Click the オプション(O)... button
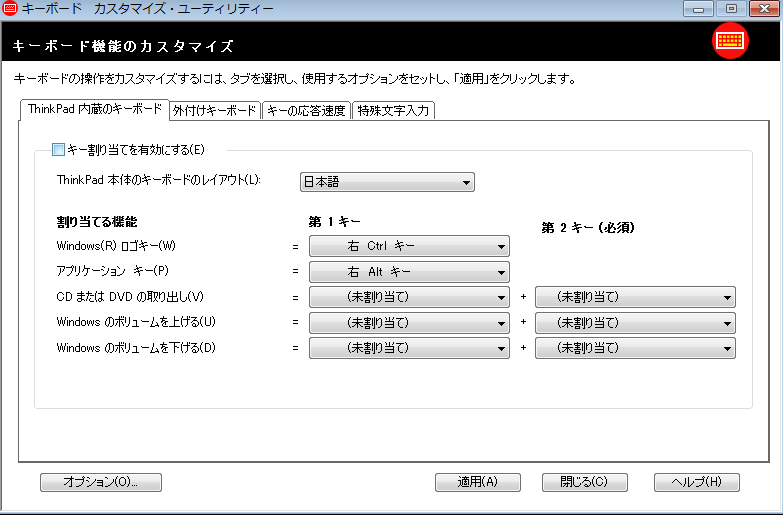The height and width of the screenshot is (515, 783). click(101, 482)
